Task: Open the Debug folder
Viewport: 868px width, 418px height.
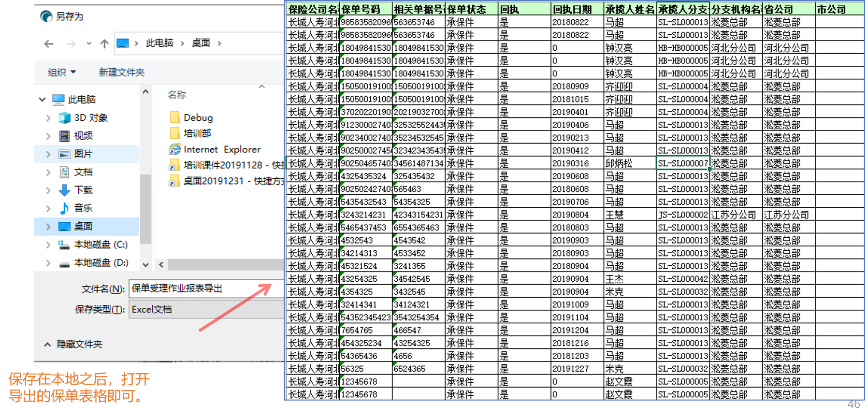Action: [198, 117]
